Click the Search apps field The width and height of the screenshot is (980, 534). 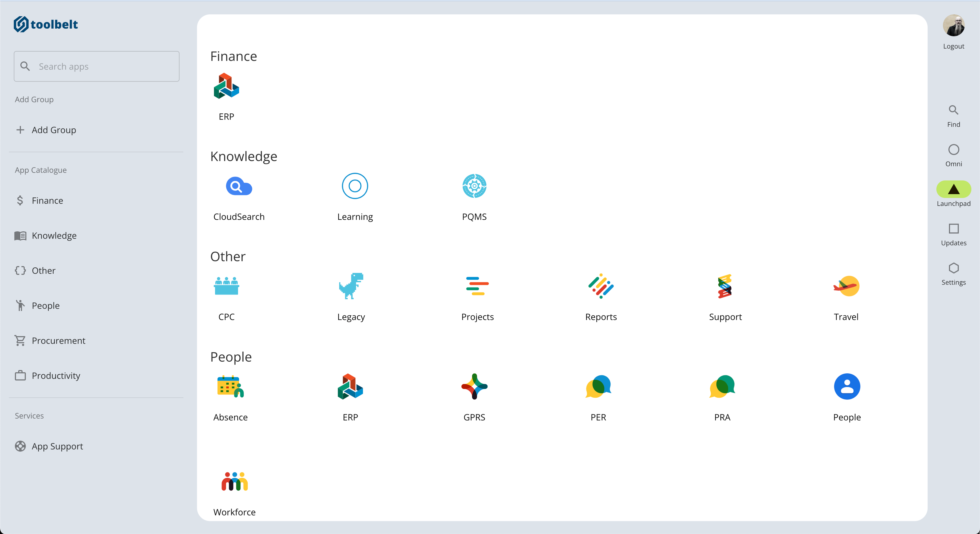pos(97,67)
